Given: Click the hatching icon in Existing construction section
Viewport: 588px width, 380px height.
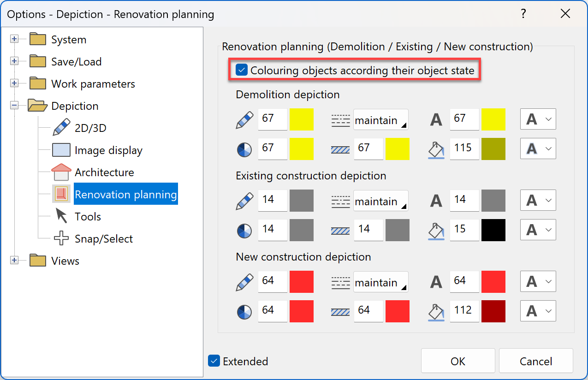Looking at the screenshot, I should [340, 230].
